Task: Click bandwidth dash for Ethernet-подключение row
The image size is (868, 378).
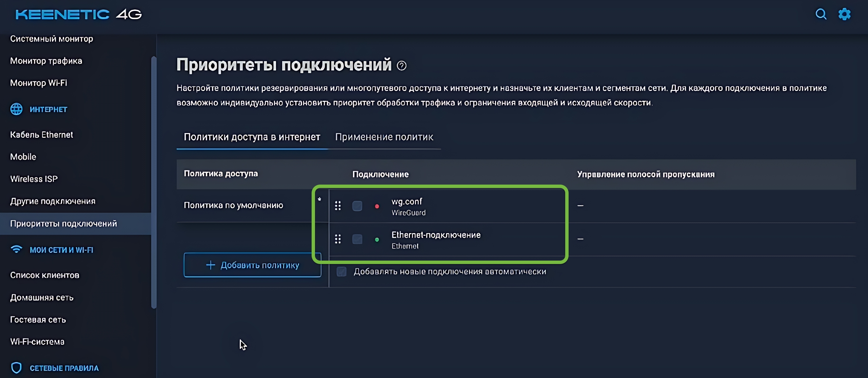Action: [x=580, y=239]
